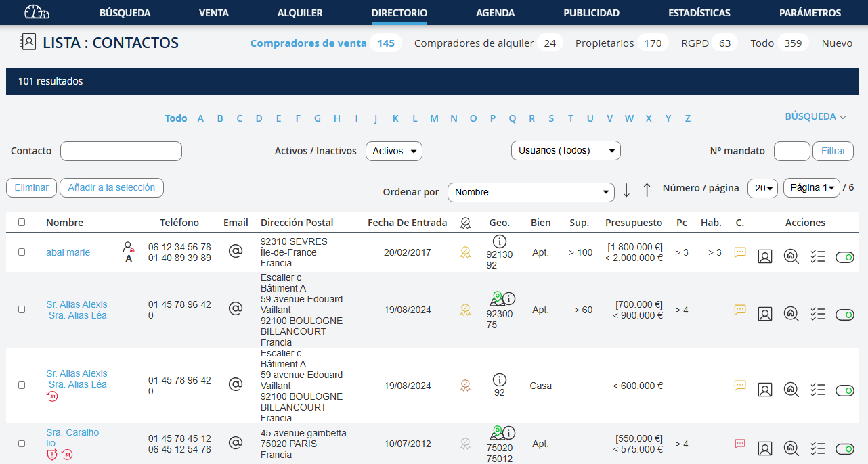868x464 pixels.
Task: Click the dashboard speedometer logo icon
Action: click(x=37, y=12)
